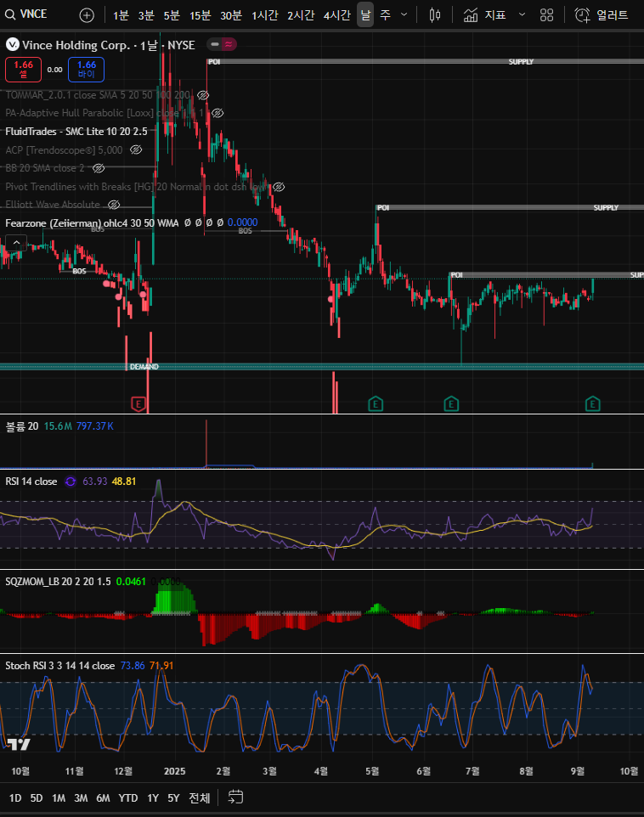This screenshot has height=817, width=644.
Task: Select the RSI 14 close legend
Action: [x=31, y=482]
